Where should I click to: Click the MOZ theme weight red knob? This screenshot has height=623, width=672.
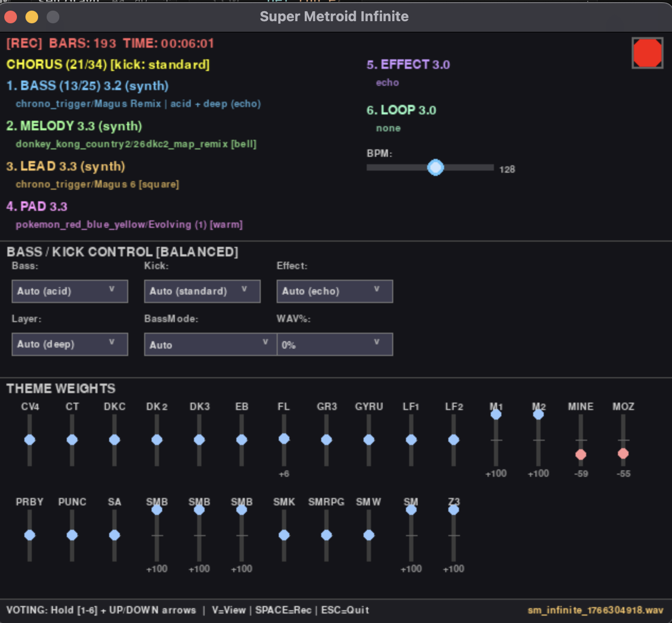(623, 453)
